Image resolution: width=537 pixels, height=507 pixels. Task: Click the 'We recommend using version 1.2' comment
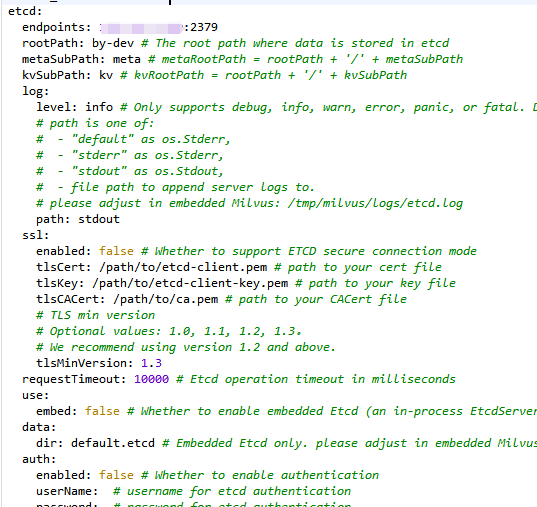(192, 347)
